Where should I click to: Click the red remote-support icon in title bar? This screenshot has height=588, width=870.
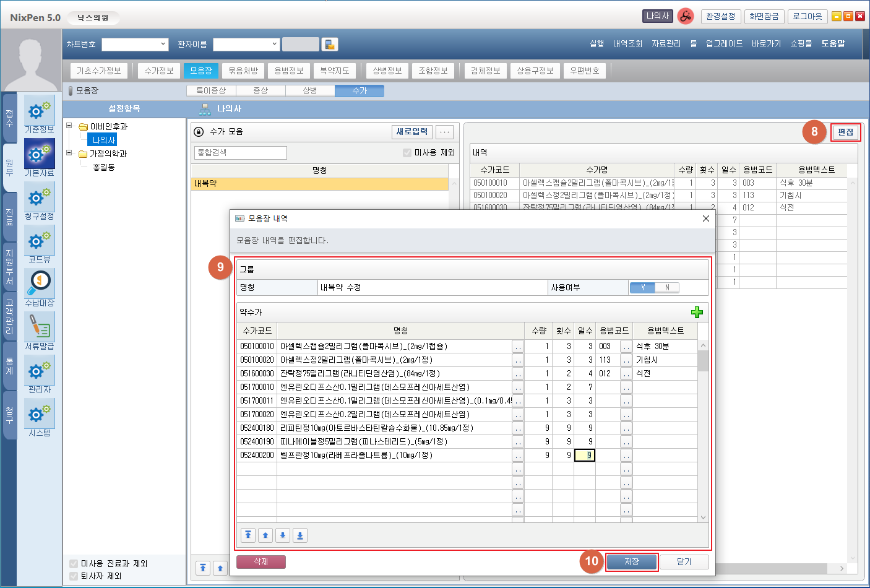click(x=685, y=17)
